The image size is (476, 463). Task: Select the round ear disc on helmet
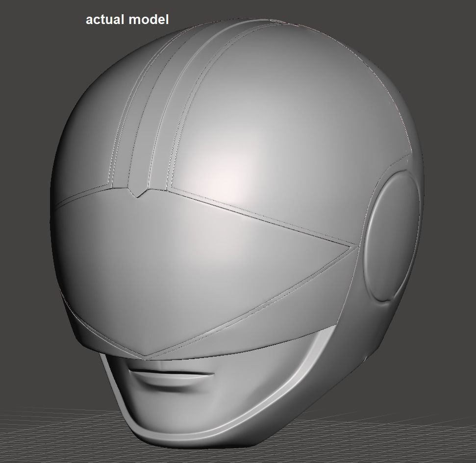point(393,236)
